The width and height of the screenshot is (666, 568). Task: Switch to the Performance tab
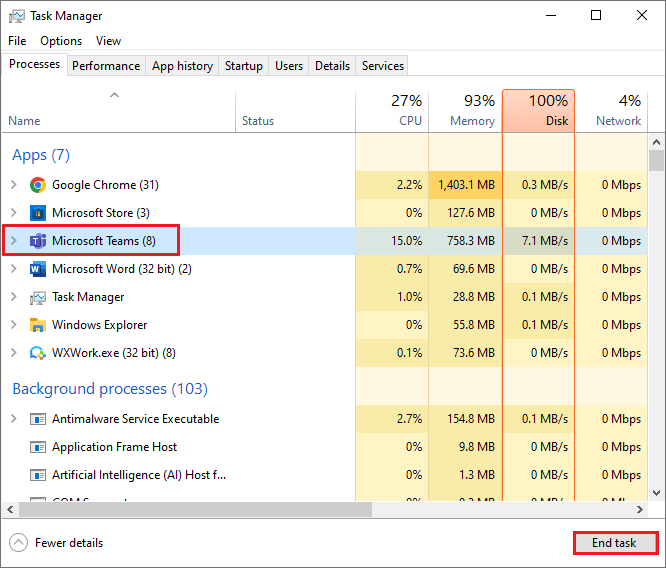[106, 66]
